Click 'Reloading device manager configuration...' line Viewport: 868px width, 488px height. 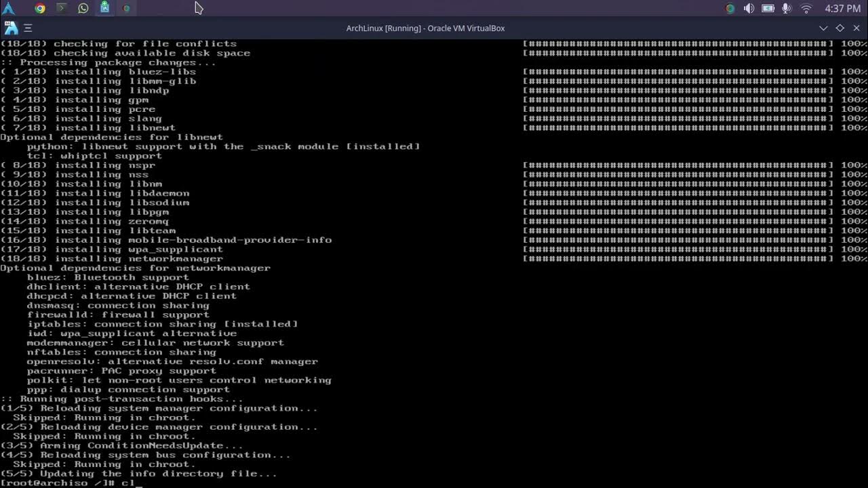[x=159, y=427]
